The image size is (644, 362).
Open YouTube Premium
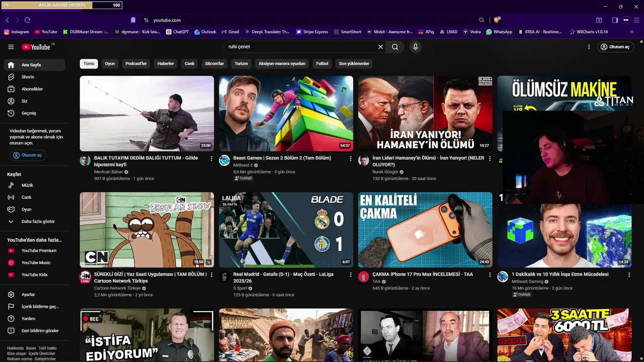pos(34,251)
